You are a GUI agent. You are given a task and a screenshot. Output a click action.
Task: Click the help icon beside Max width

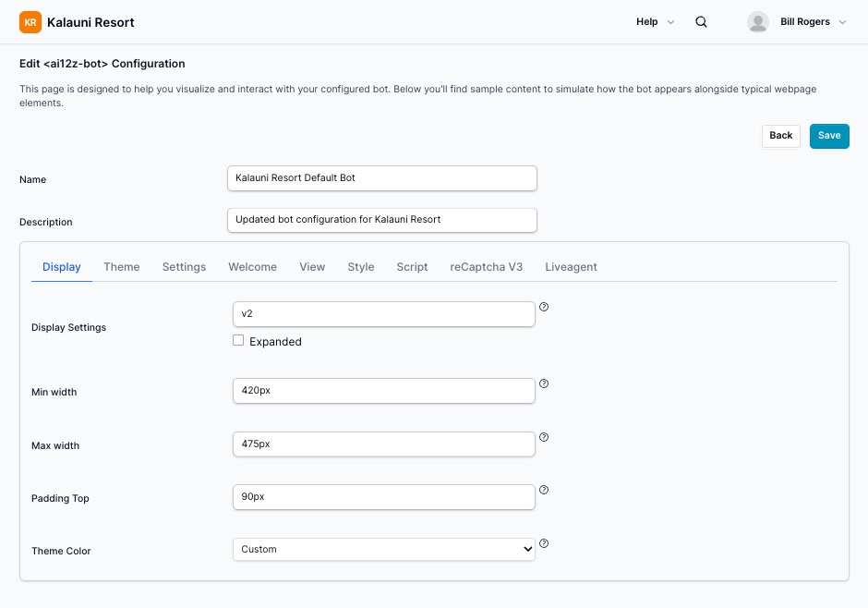544,436
